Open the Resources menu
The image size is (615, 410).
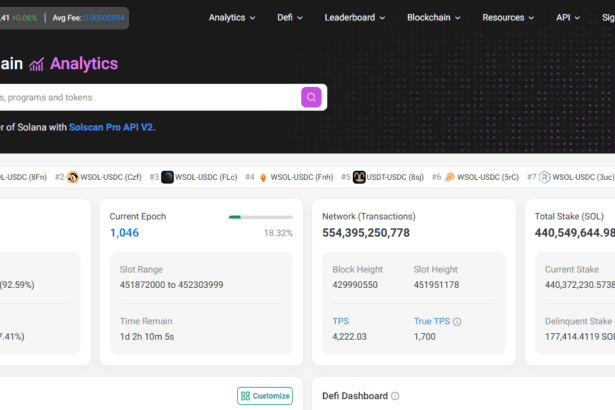pos(508,18)
